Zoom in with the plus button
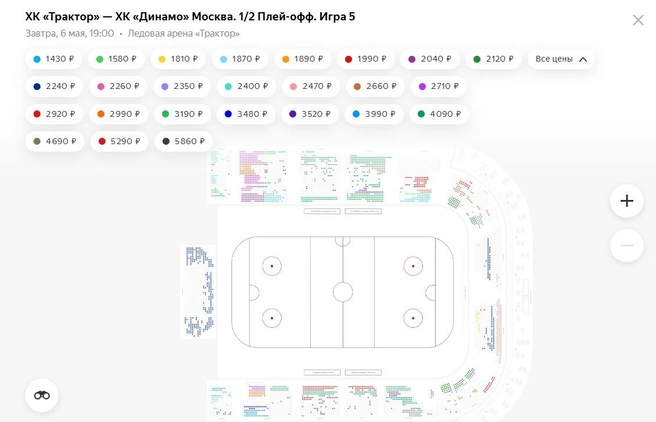This screenshot has width=656, height=422. click(x=626, y=201)
